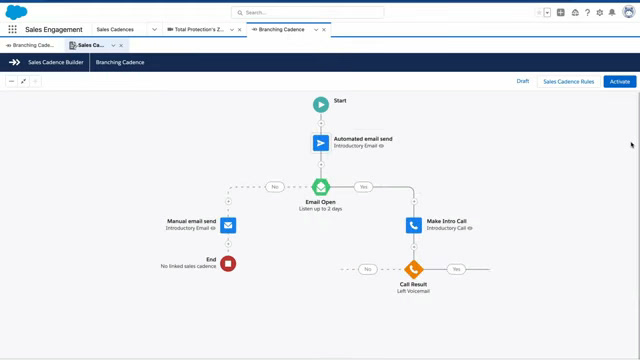Close the Total Protection's Z... tab
The image size is (640, 360).
click(240, 30)
